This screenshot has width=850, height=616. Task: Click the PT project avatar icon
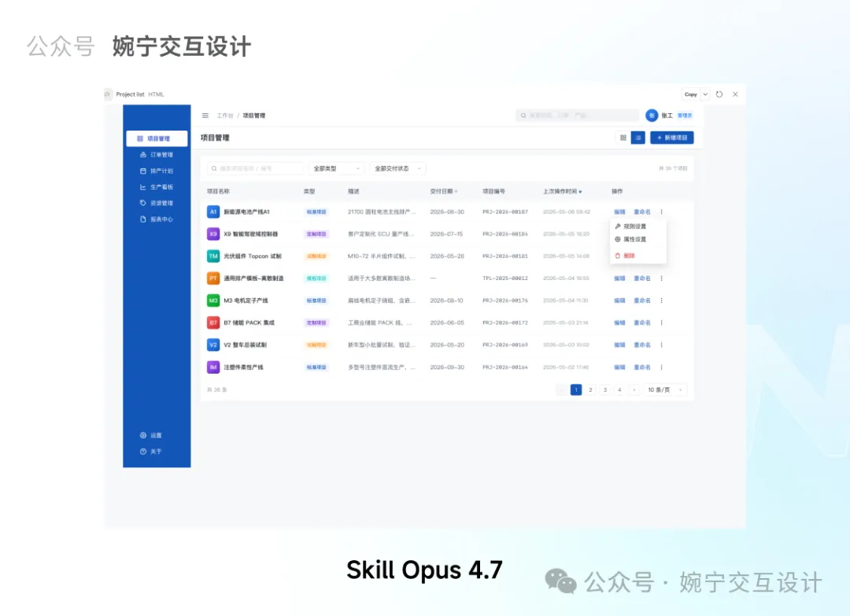tap(213, 278)
